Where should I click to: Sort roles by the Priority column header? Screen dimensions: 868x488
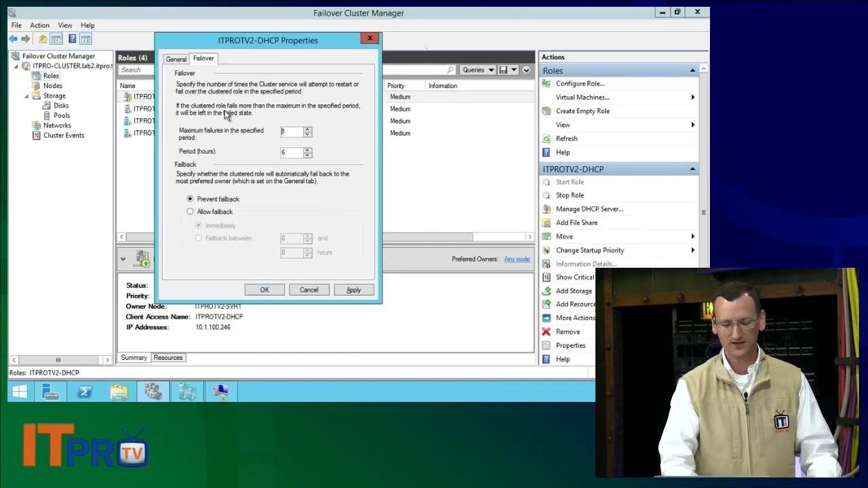[x=396, y=85]
